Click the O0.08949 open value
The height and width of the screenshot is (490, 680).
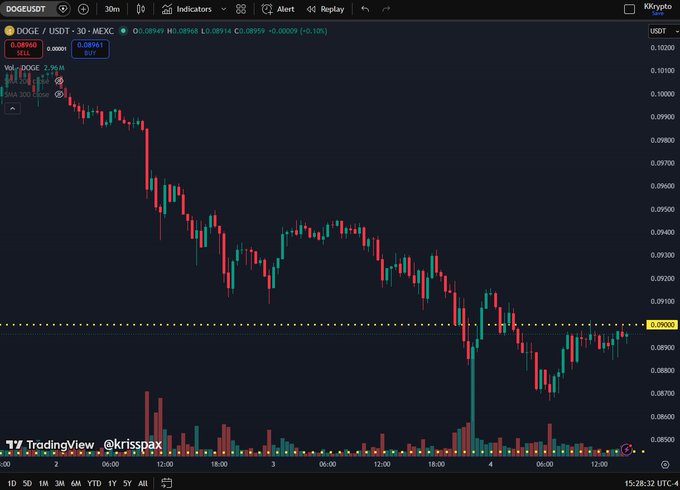pyautogui.click(x=148, y=31)
